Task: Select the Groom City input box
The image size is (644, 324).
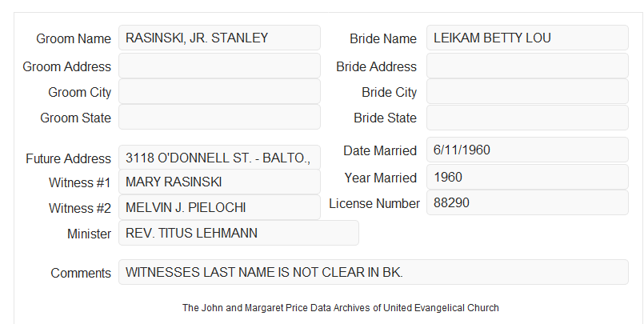Action: click(219, 91)
